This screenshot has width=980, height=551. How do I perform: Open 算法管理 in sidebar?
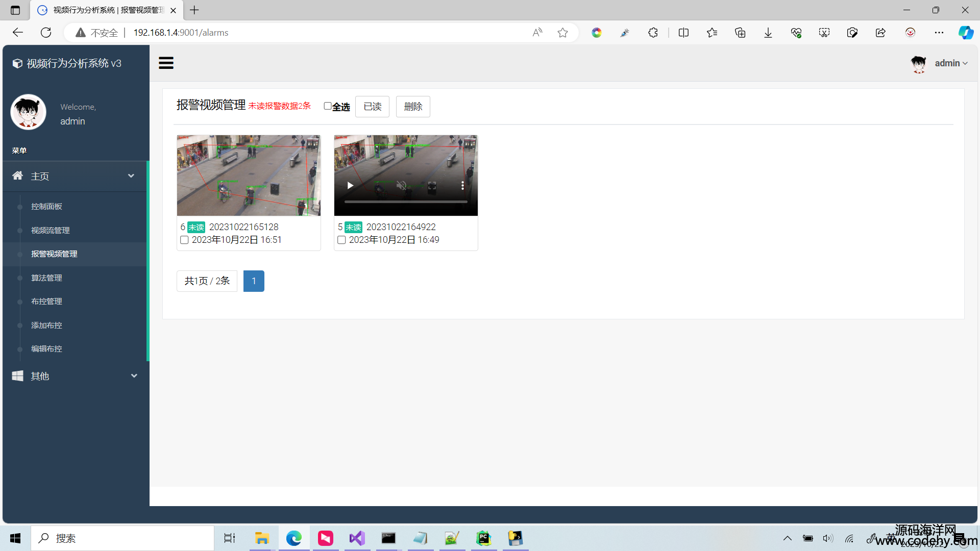pyautogui.click(x=46, y=278)
